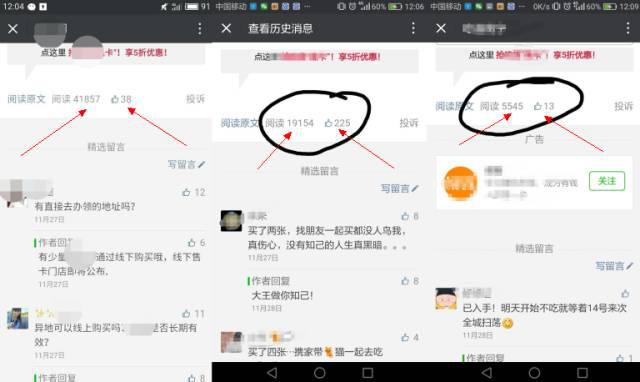
Task: Close the left phone's article page
Action: [x=13, y=29]
